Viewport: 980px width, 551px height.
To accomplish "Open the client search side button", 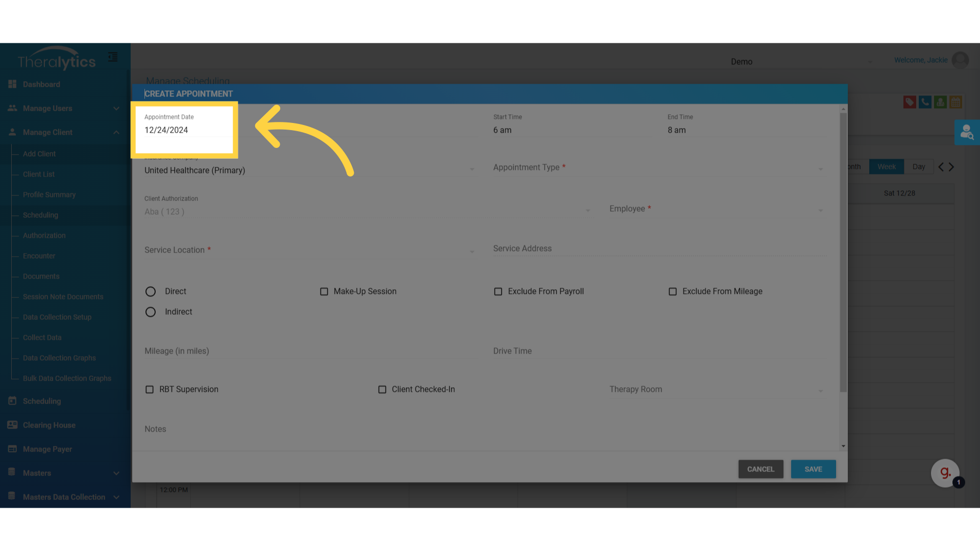I will pyautogui.click(x=967, y=133).
